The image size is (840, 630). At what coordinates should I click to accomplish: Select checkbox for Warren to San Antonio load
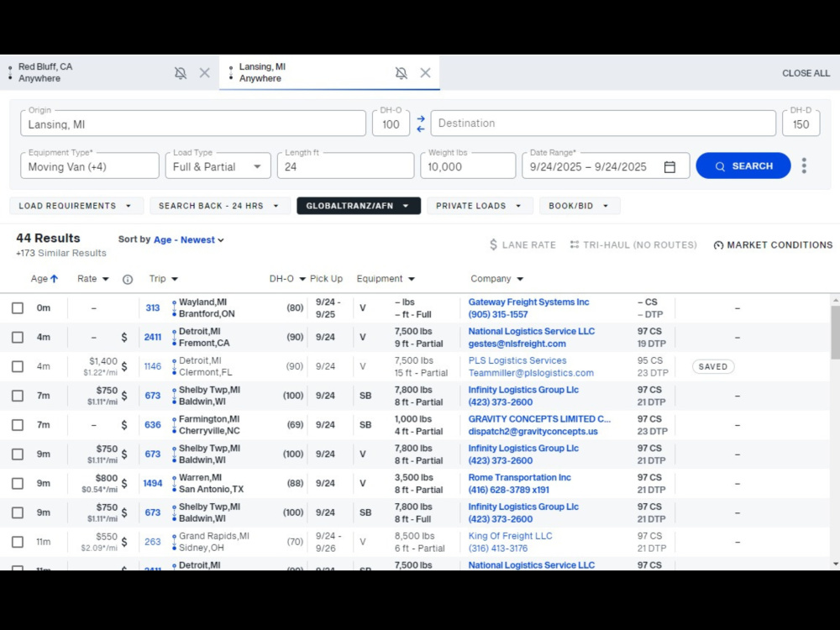click(x=18, y=483)
